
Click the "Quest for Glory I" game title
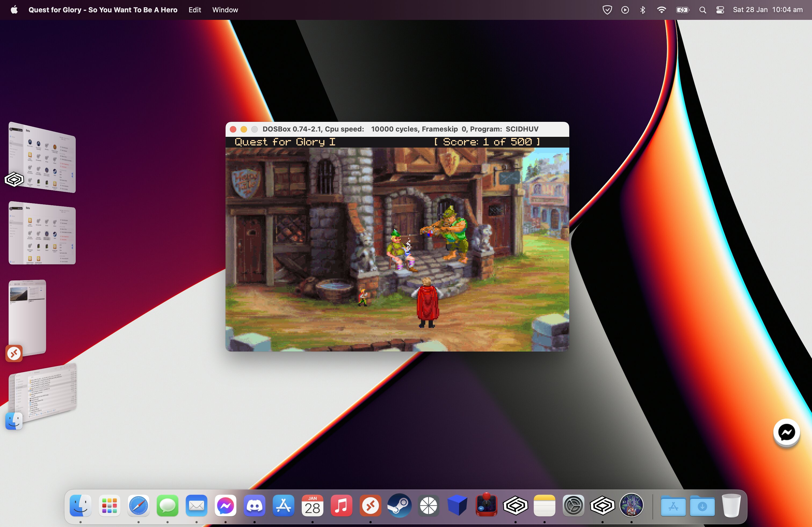click(285, 142)
